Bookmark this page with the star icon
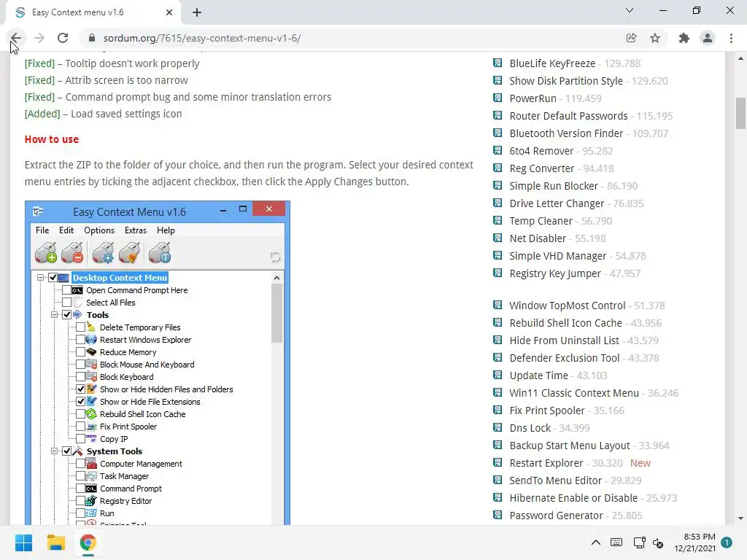Screen dimensions: 747x560 (x=655, y=38)
